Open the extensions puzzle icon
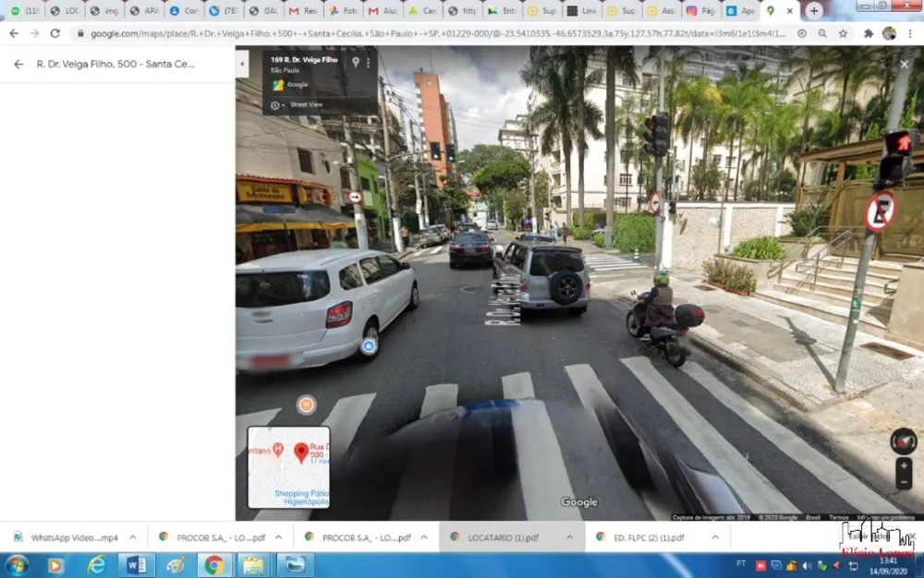Image resolution: width=924 pixels, height=578 pixels. pos(868,34)
